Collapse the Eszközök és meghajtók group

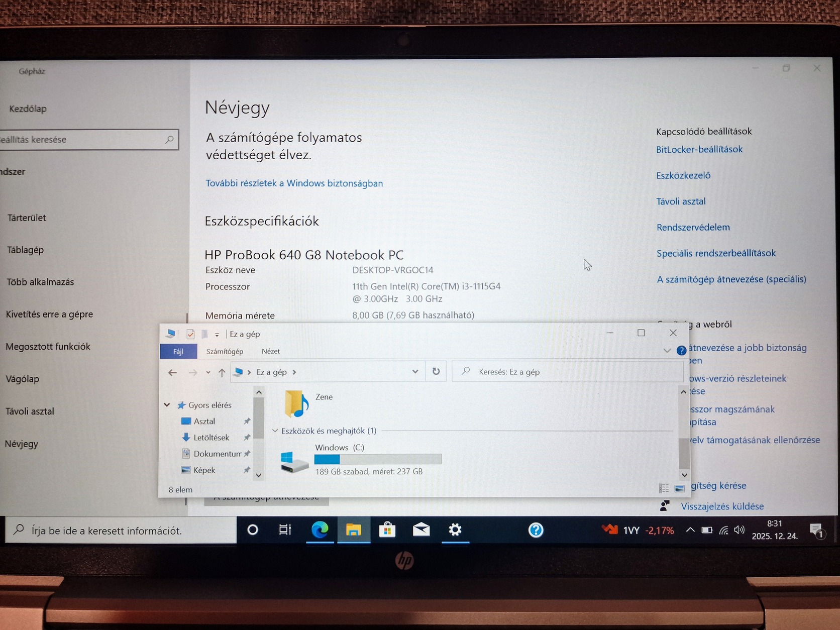pyautogui.click(x=275, y=431)
